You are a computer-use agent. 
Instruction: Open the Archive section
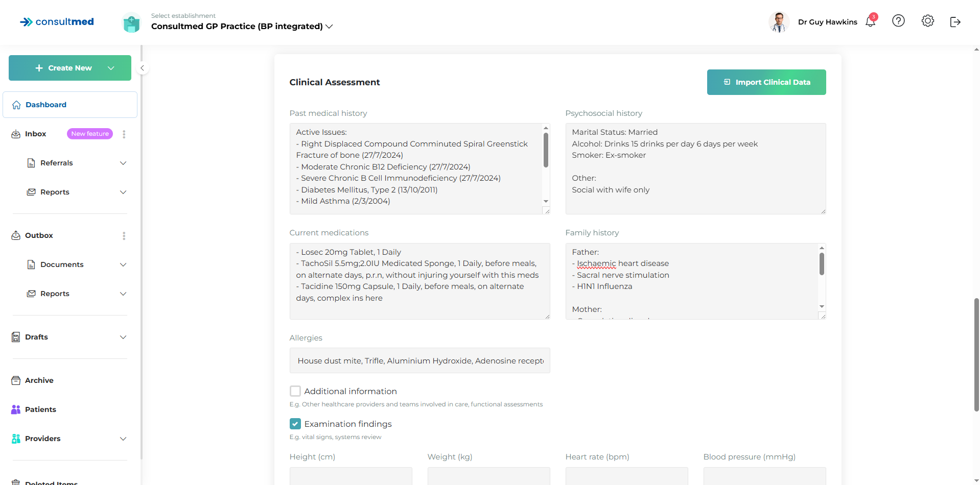point(39,380)
